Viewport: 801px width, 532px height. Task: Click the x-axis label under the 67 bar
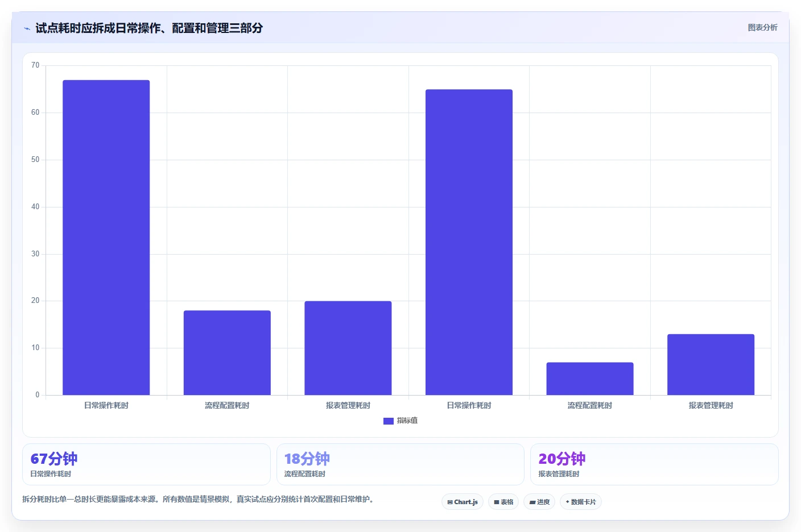(x=106, y=405)
